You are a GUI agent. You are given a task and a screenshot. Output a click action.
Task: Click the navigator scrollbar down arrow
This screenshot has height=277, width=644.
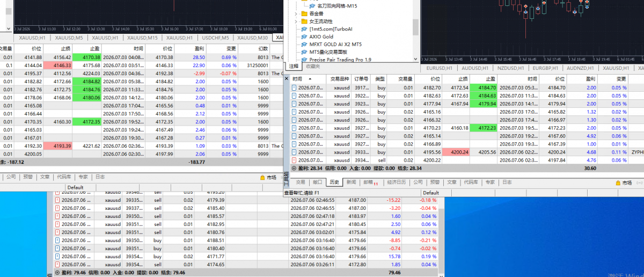[x=416, y=59]
